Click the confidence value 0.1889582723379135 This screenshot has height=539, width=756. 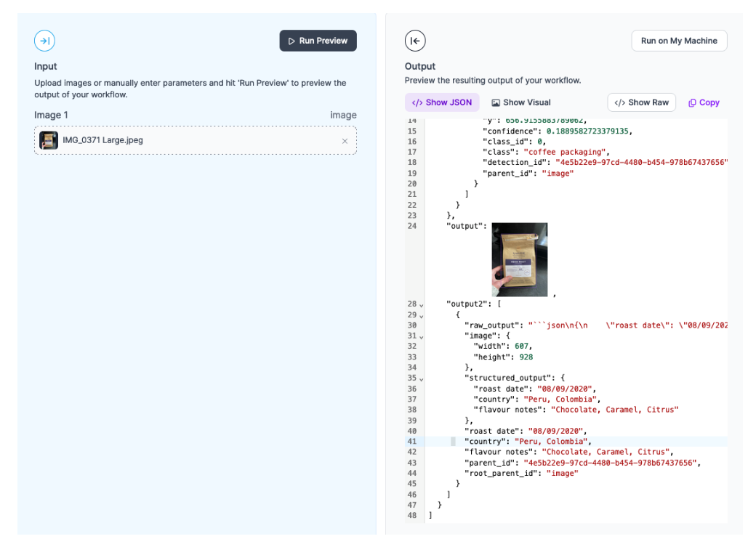[x=587, y=131]
